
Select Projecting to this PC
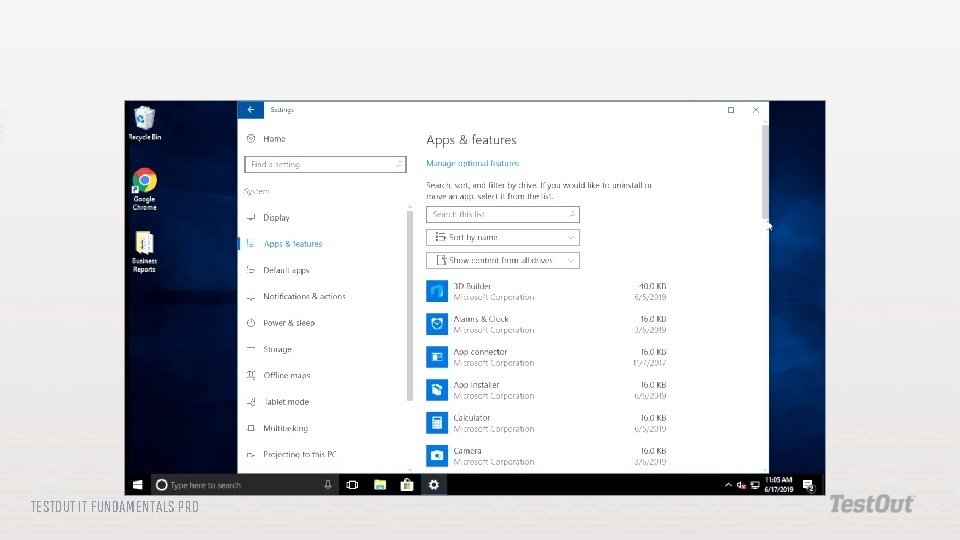pyautogui.click(x=299, y=454)
